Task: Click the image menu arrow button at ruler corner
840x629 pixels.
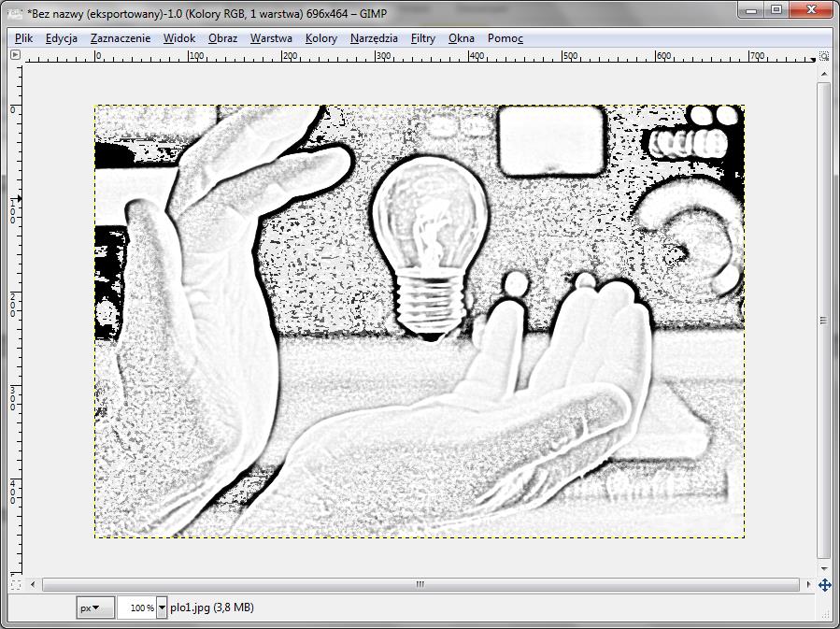Action: (15, 54)
